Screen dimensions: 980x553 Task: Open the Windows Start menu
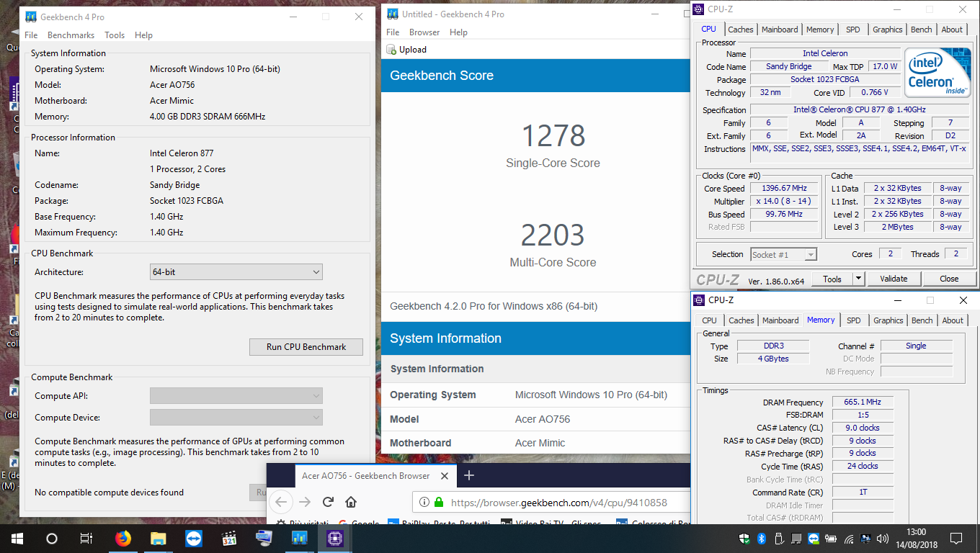(17, 538)
